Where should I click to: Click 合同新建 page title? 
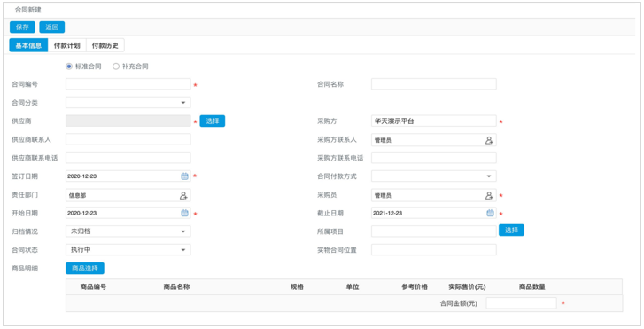pos(28,10)
